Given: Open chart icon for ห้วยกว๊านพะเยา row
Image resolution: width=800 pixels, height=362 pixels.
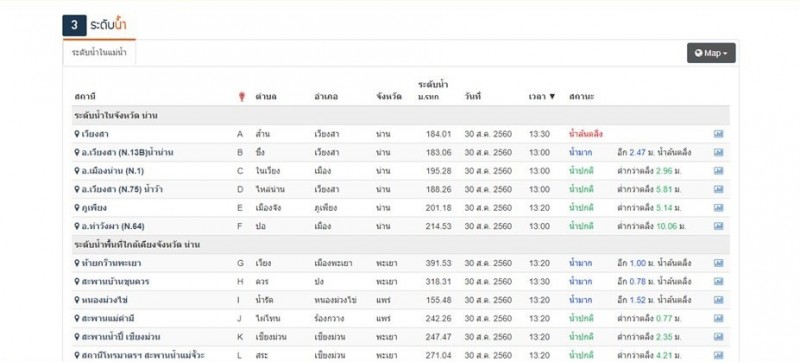Looking at the screenshot, I should 718,263.
